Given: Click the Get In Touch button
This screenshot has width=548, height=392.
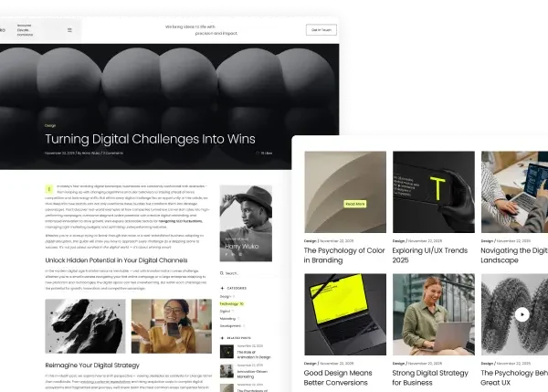Looking at the screenshot, I should (x=321, y=30).
